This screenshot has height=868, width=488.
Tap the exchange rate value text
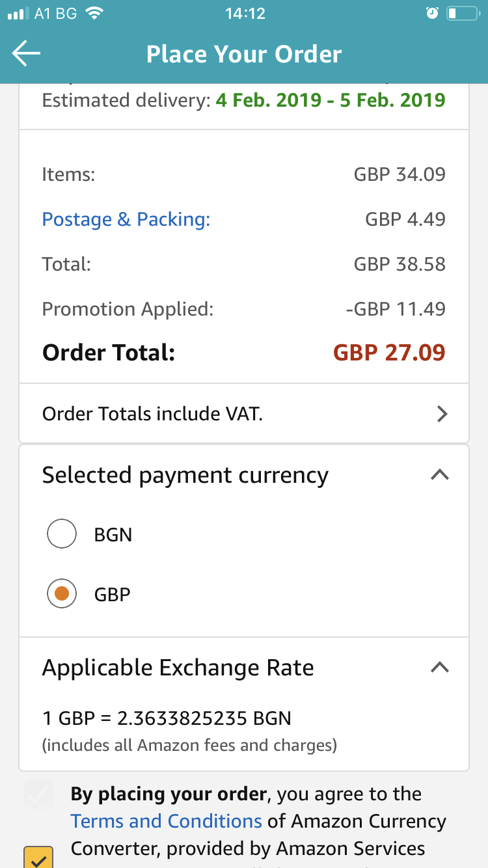[x=167, y=718]
